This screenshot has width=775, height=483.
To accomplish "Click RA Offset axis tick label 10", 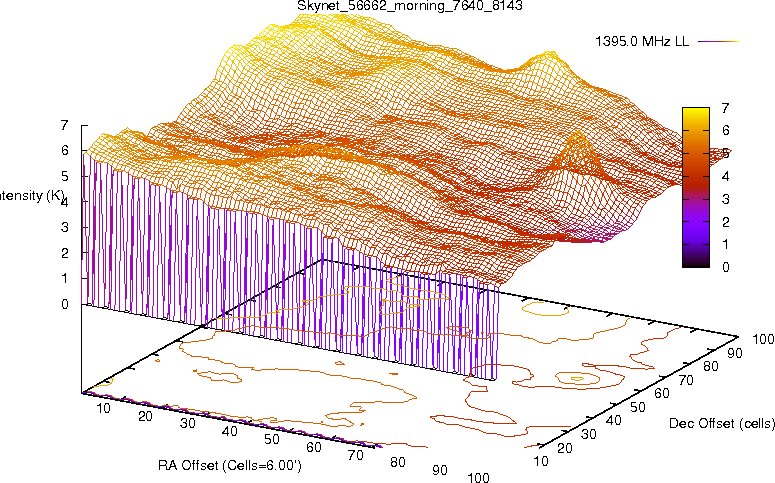I will click(x=104, y=408).
